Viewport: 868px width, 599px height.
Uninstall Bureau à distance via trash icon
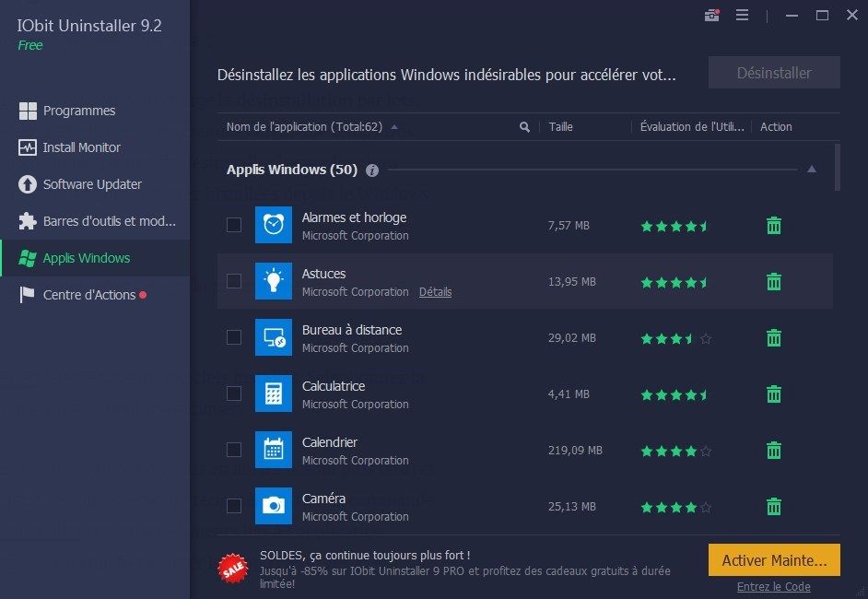[774, 337]
